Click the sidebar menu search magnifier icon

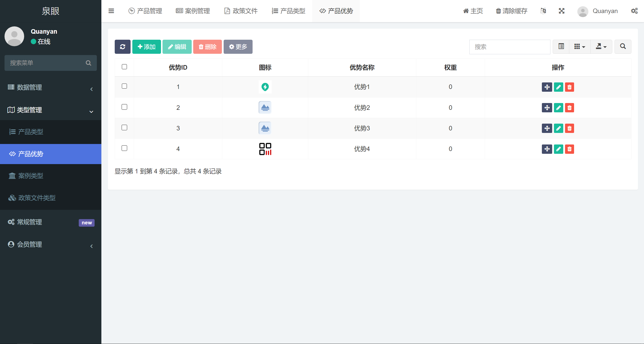tap(88, 63)
